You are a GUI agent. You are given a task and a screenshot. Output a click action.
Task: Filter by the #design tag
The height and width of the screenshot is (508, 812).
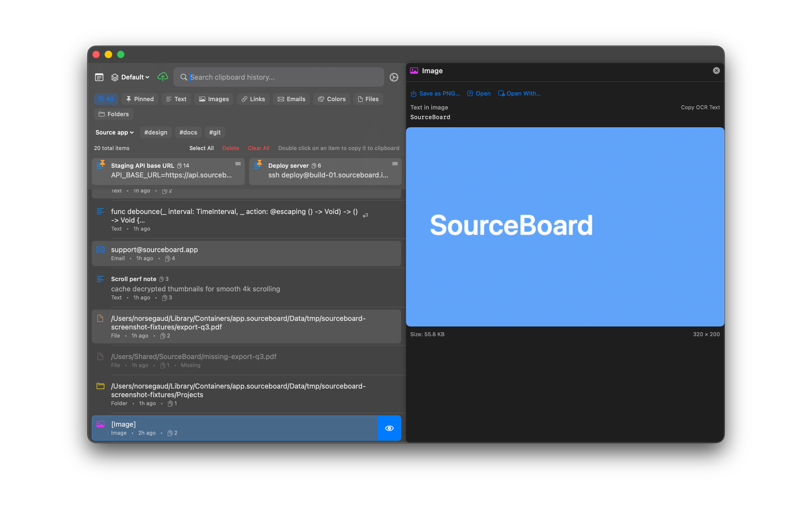[156, 132]
